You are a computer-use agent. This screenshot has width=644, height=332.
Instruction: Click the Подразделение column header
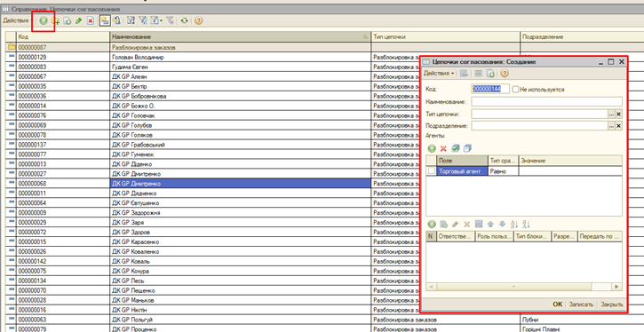click(x=582, y=37)
